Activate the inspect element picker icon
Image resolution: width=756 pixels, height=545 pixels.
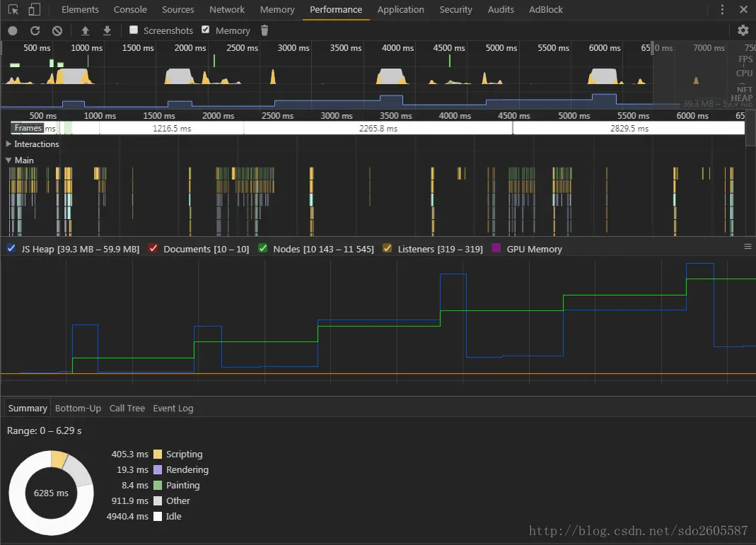[x=13, y=10]
